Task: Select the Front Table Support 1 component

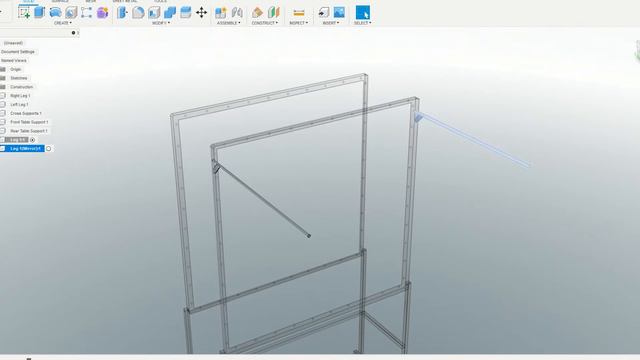Action: (29, 122)
